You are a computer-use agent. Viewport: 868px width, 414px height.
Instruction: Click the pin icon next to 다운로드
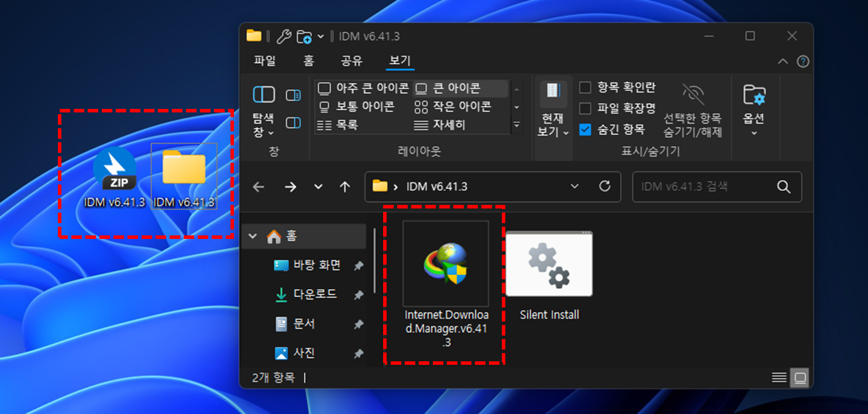(359, 295)
